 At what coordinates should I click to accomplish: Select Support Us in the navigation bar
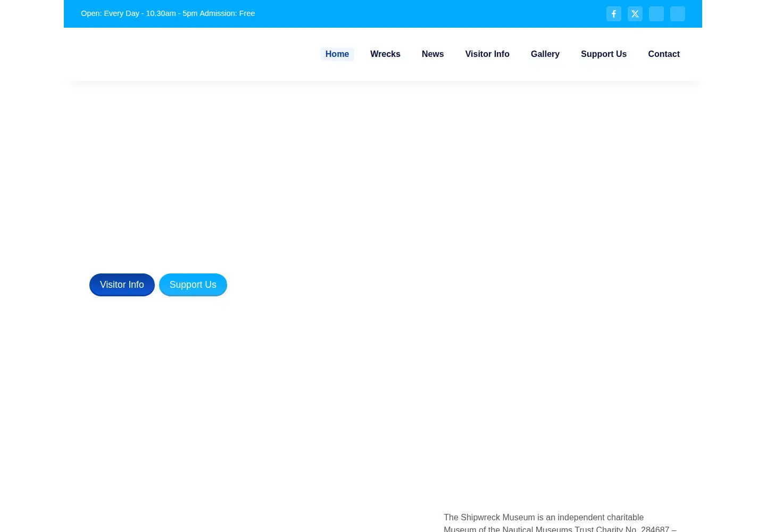604,54
